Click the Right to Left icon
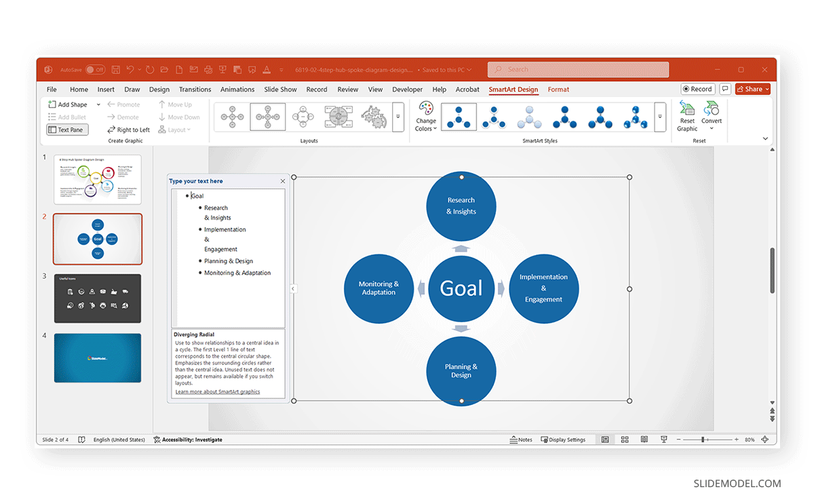This screenshot has width=814, height=504. tap(128, 130)
